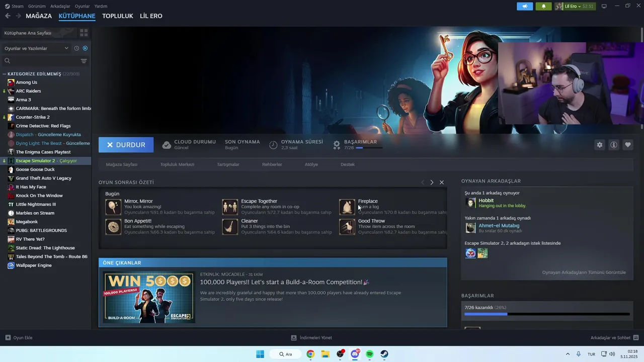Viewport: 644px width, 362px height.
Task: Open advanced filter options icon
Action: point(84,61)
